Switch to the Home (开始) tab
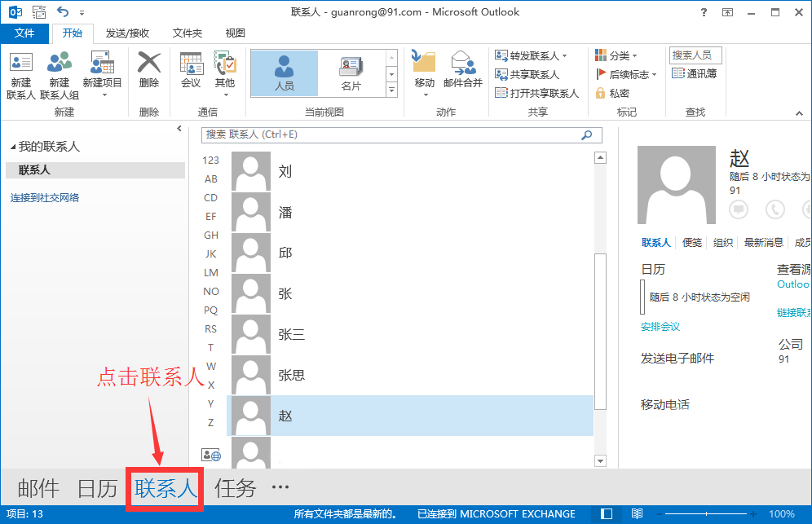 [72, 33]
